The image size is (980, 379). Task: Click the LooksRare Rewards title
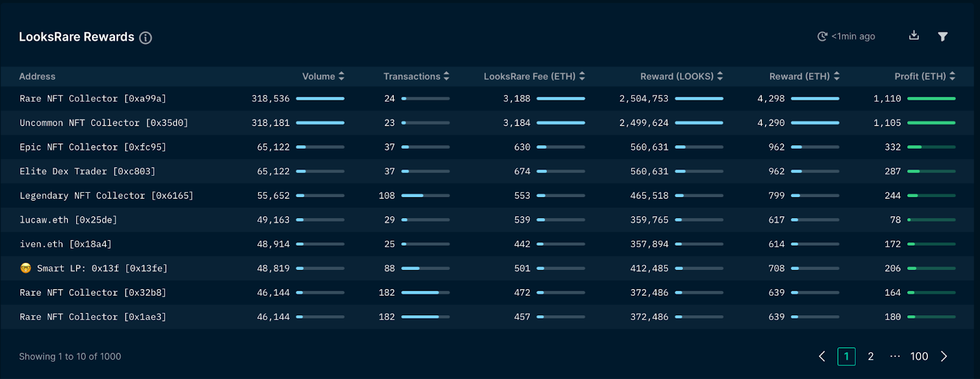pyautogui.click(x=77, y=37)
